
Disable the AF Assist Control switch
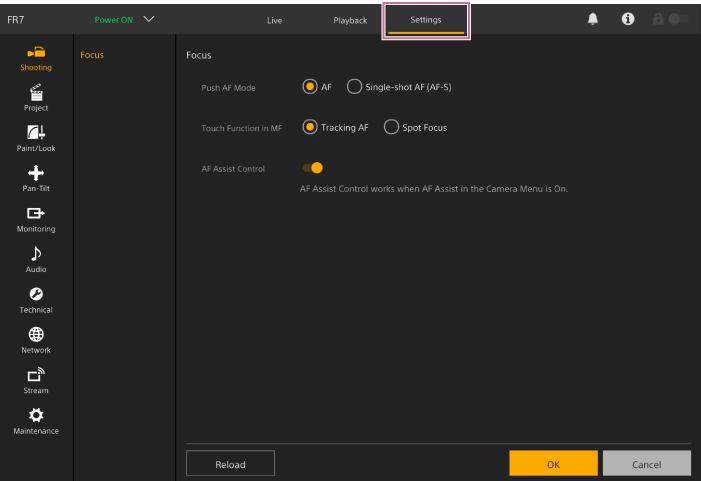313,168
